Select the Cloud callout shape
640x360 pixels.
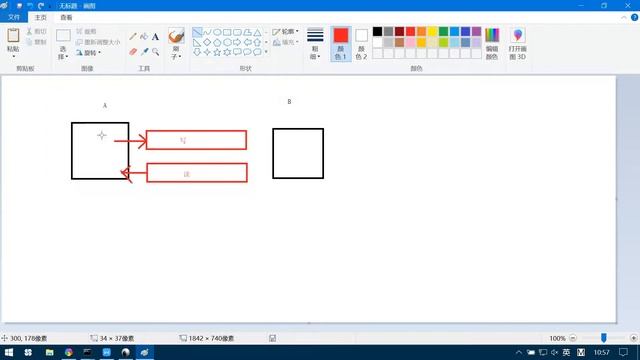257,52
